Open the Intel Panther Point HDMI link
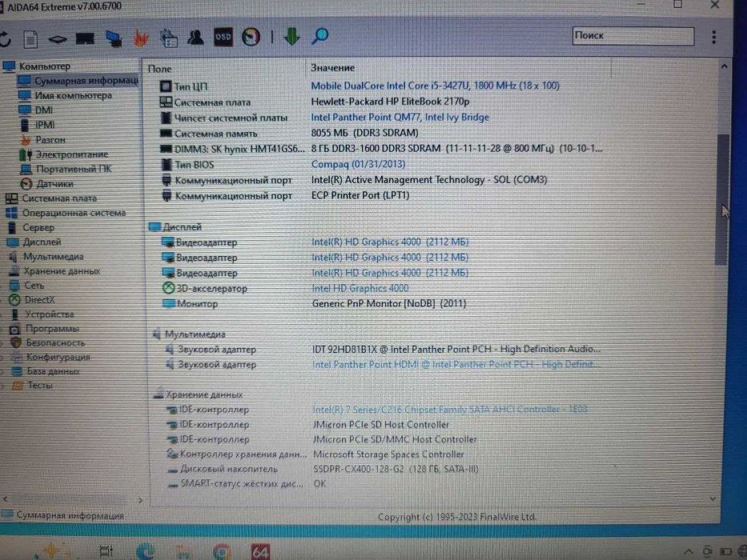Screen dimensions: 747x560 tap(455, 364)
